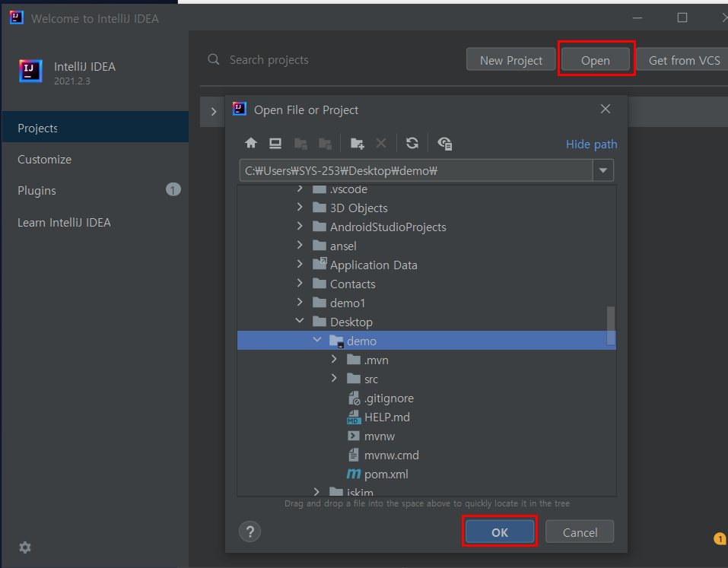Collapse the Desktop folder
Viewport: 728px width, 568px height.
299,321
